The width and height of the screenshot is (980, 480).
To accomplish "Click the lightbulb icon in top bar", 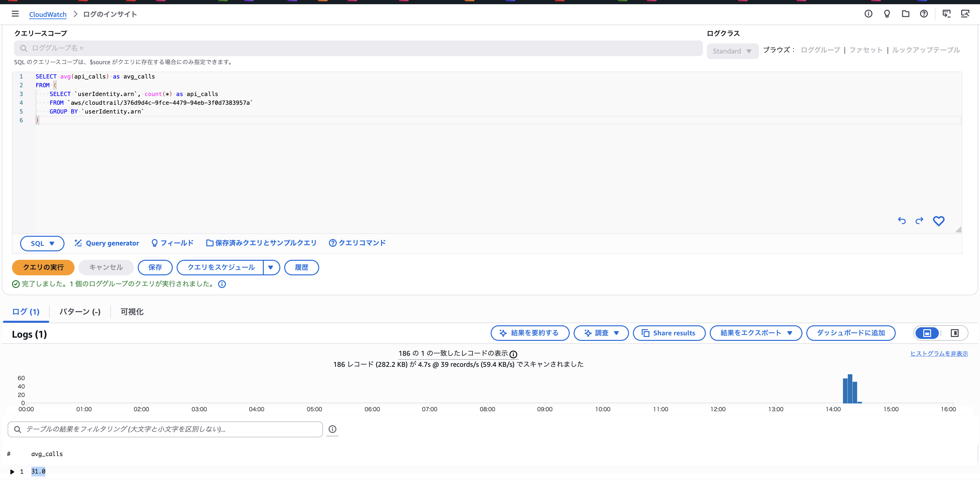I will (x=887, y=14).
